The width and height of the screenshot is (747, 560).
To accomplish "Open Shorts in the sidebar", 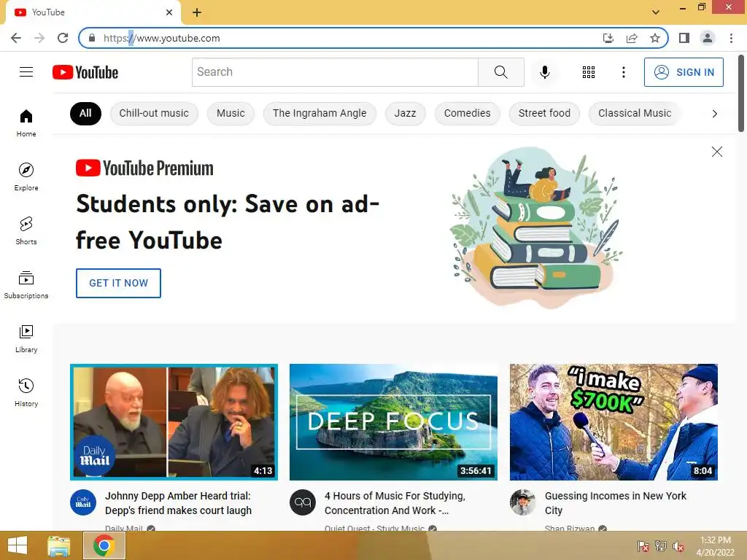I will (26, 230).
